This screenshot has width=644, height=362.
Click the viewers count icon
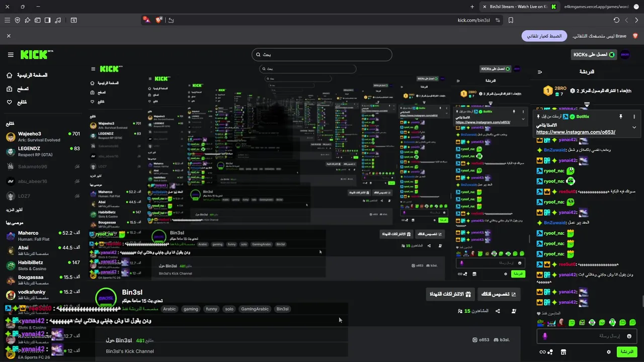coord(460,311)
